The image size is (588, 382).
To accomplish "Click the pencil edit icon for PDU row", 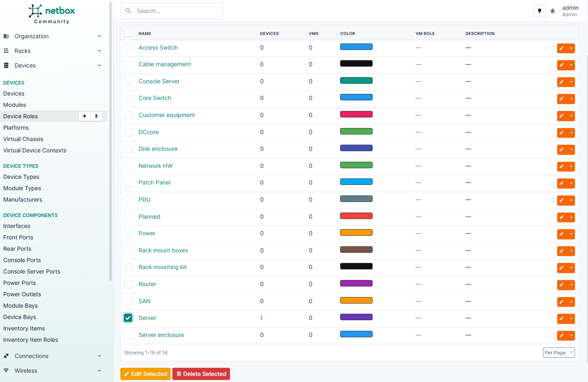I will click(562, 200).
